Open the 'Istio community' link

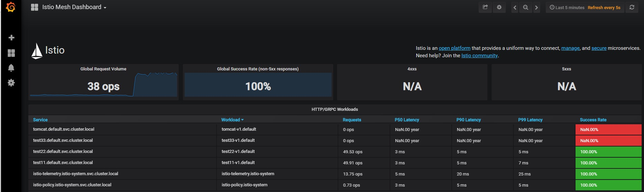click(x=479, y=56)
